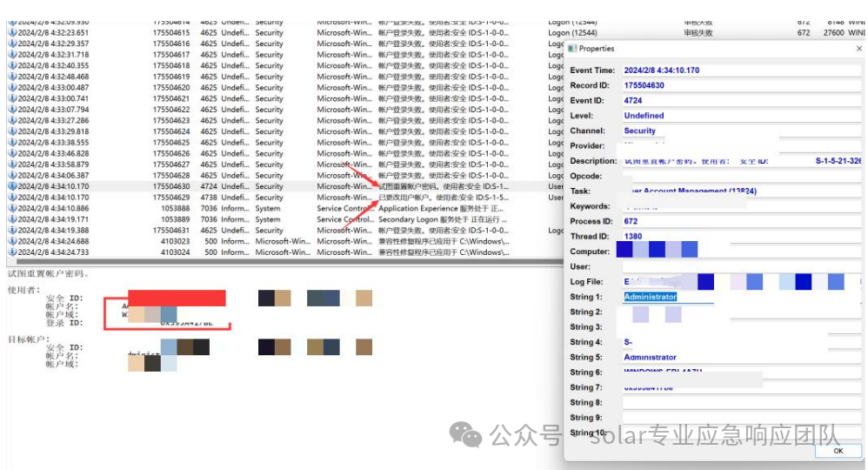Click the Properties dialog title icon
This screenshot has height=470, width=868.
click(x=572, y=49)
